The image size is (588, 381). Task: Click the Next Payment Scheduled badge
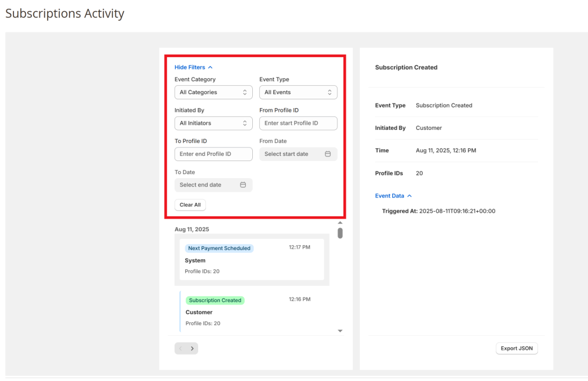[x=219, y=248]
